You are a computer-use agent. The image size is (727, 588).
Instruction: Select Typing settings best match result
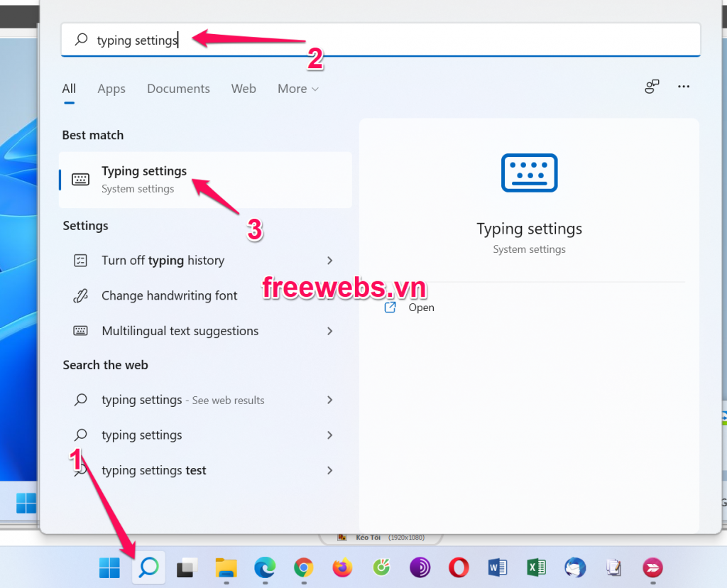(x=205, y=180)
